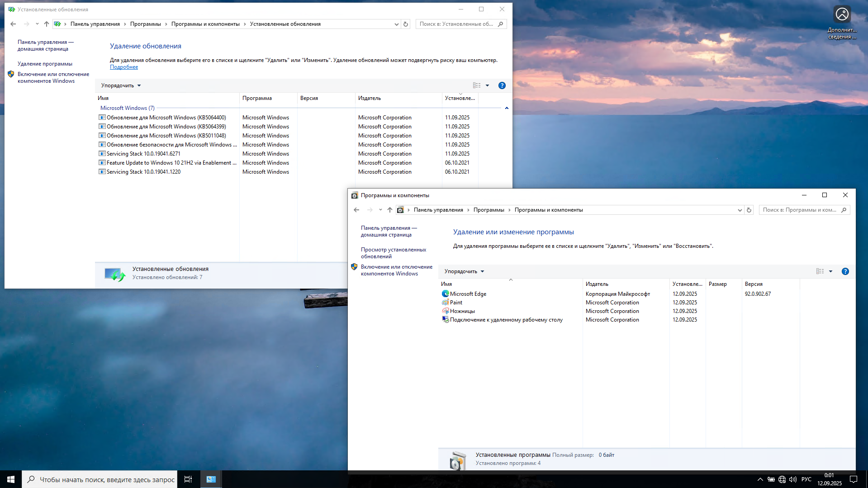This screenshot has width=868, height=488.
Task: Go up one level in Programs and Features window
Action: tap(390, 210)
